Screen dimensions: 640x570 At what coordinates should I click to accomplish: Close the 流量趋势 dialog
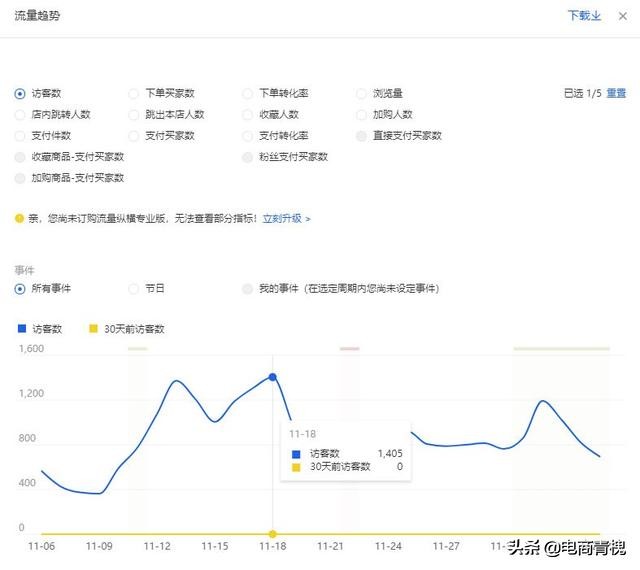pyautogui.click(x=622, y=16)
